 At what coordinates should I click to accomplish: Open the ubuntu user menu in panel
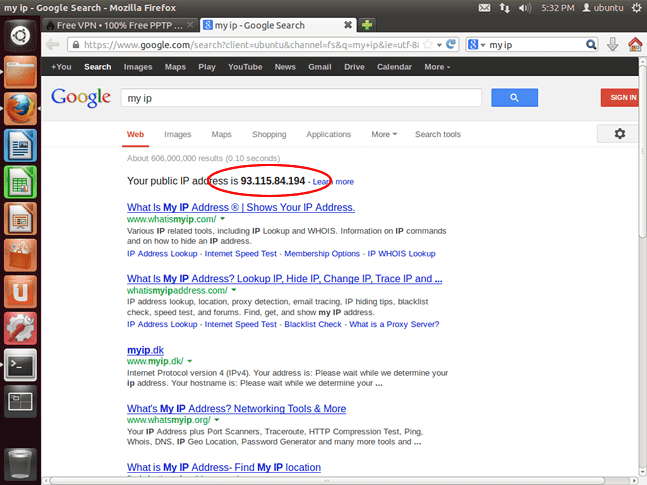[602, 8]
